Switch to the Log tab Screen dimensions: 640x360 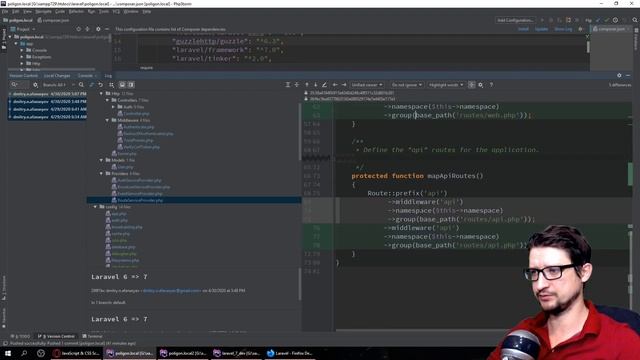pyautogui.click(x=108, y=76)
